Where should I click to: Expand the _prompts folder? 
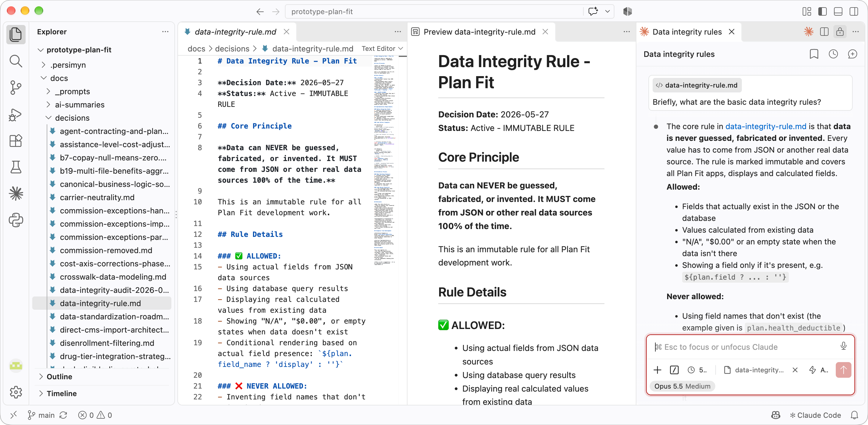(48, 91)
